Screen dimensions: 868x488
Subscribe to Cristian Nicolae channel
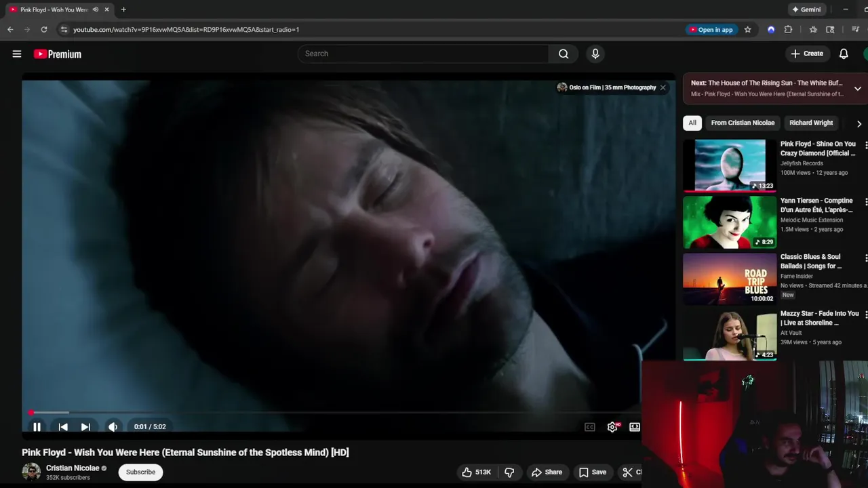[x=141, y=472]
